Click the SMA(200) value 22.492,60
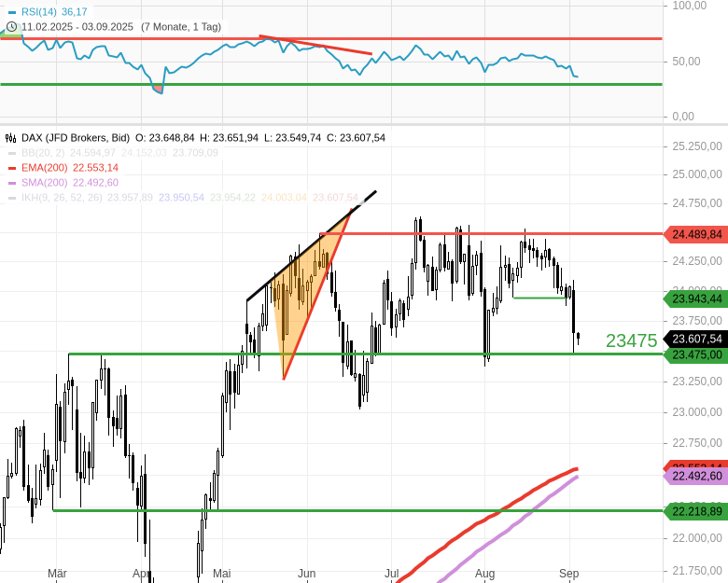This screenshot has width=728, height=583. [95, 183]
